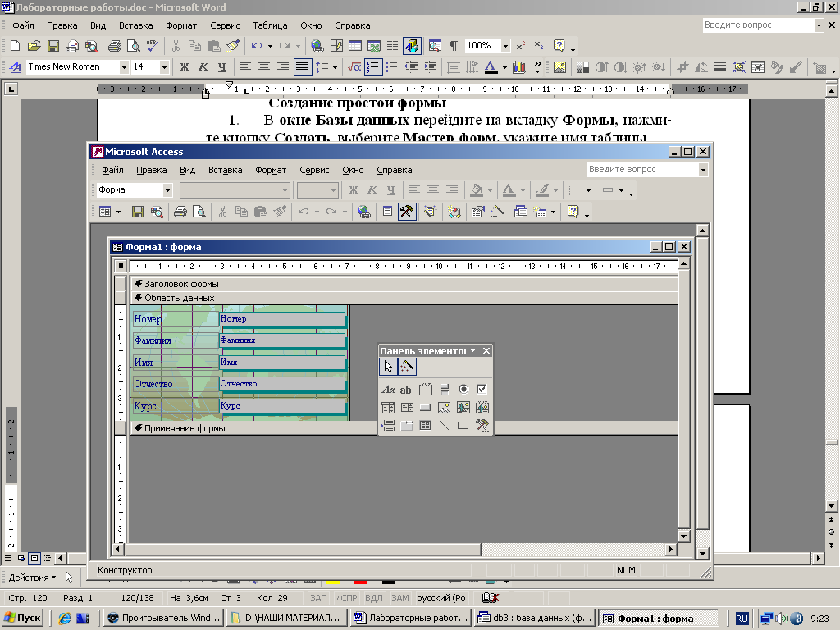Viewport: 840px width, 630px height.
Task: Select the Command Button tool in the toolbox
Action: tap(426, 408)
